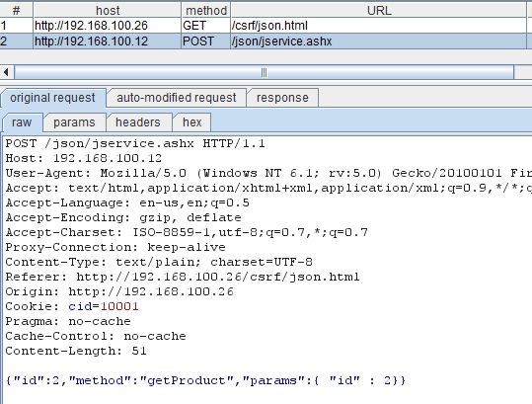
Task: Click the Accept-Encoding: gzip, deflate line
Action: [x=123, y=217]
